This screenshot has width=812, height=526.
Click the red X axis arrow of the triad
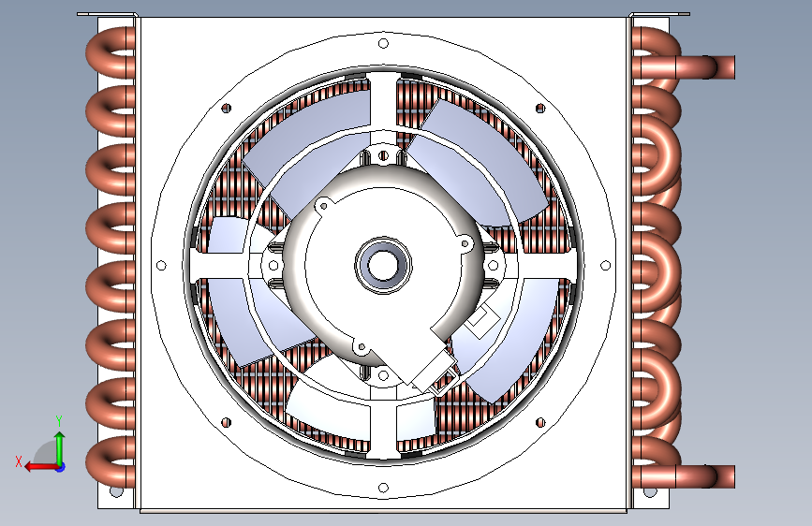(40, 467)
